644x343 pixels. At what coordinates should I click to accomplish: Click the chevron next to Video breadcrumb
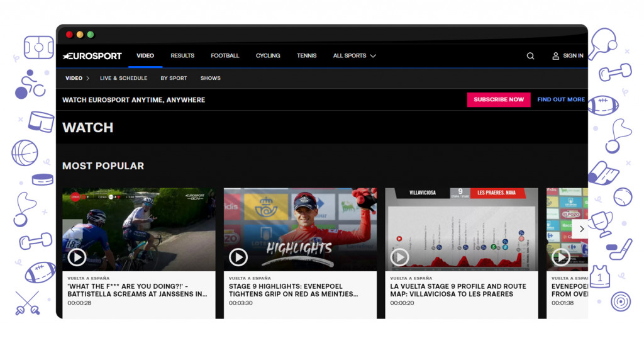point(88,79)
